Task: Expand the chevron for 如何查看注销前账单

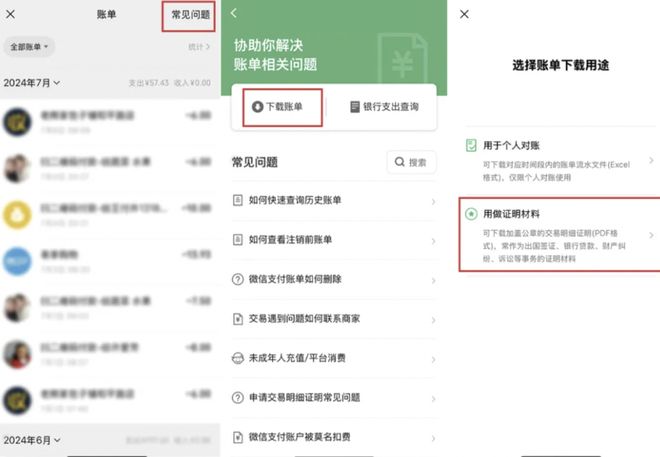Action: pos(433,242)
